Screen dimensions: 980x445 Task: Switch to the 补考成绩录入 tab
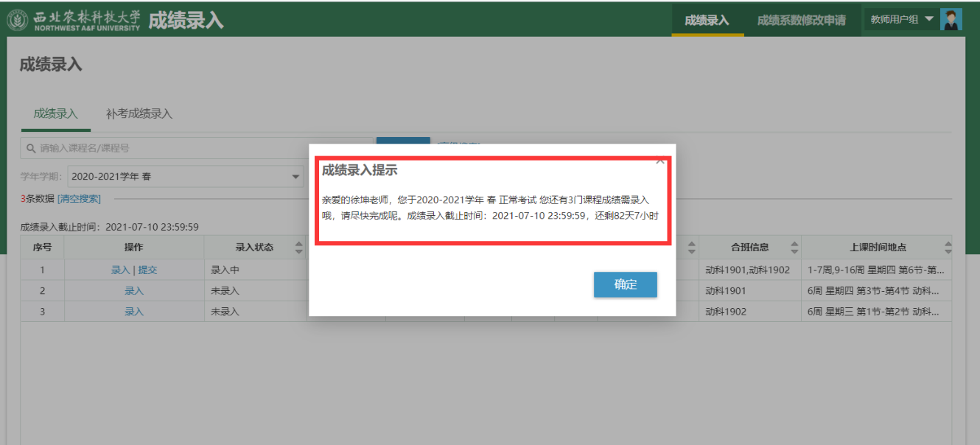pos(139,114)
